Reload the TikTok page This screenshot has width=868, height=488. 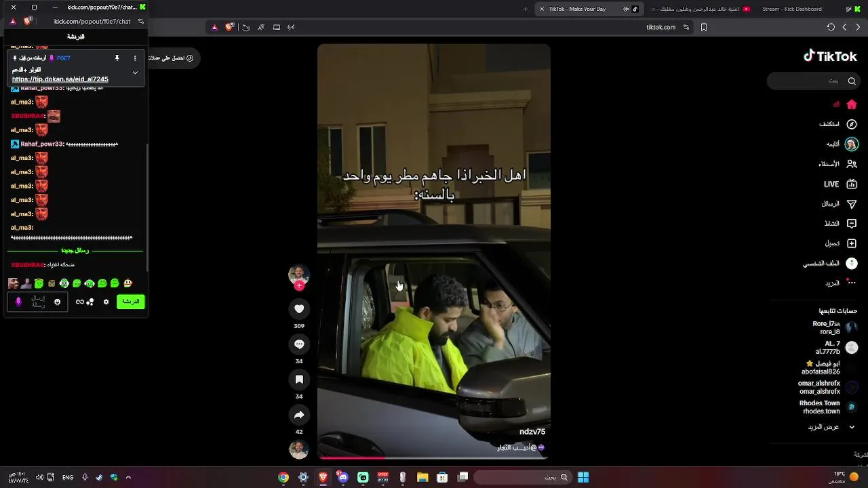tap(831, 27)
